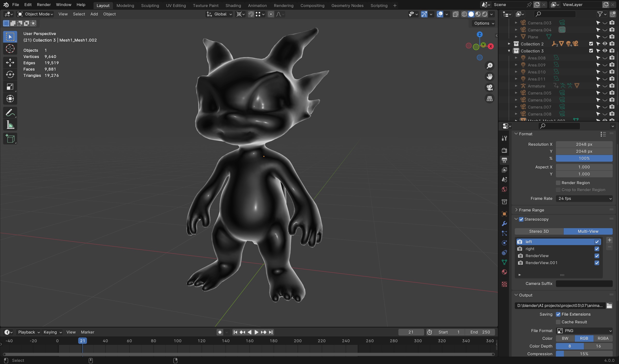Open the Render properties tab

pos(504,150)
